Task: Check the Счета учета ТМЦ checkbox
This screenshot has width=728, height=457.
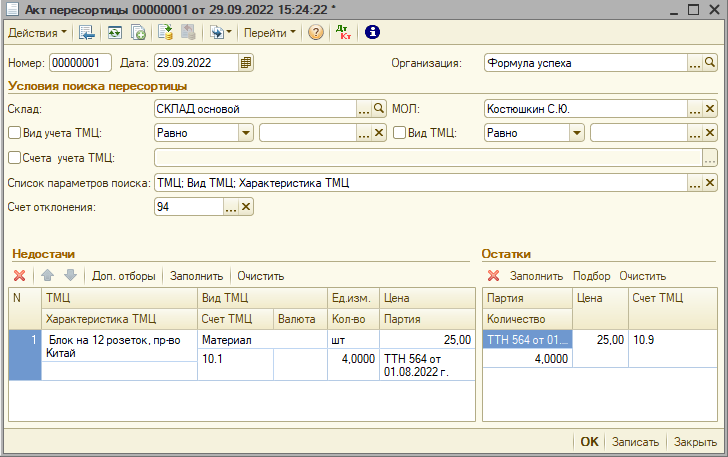Action: coord(14,157)
